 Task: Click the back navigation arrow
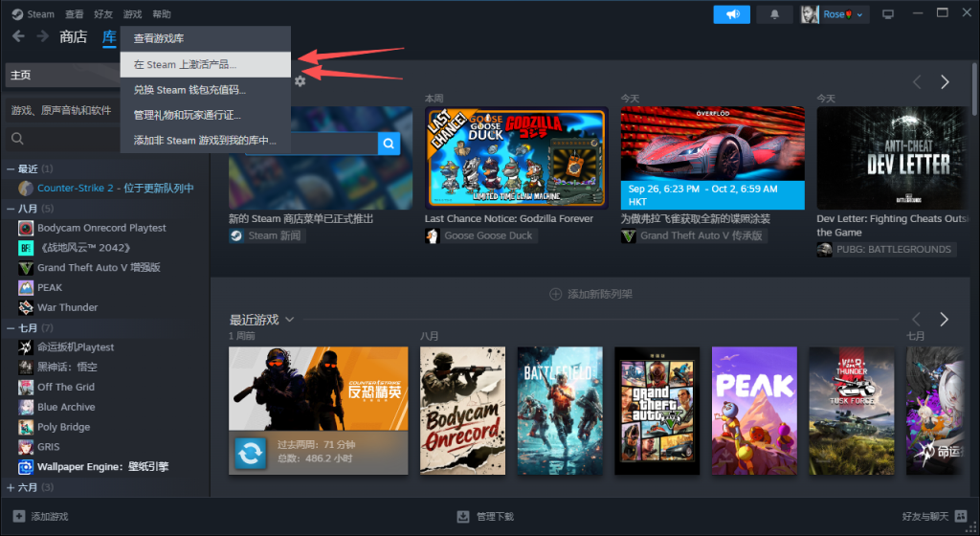click(x=18, y=36)
